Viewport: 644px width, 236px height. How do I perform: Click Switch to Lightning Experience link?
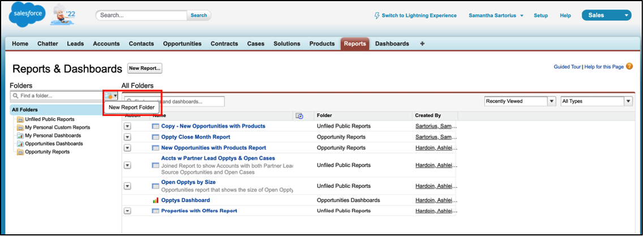click(419, 16)
